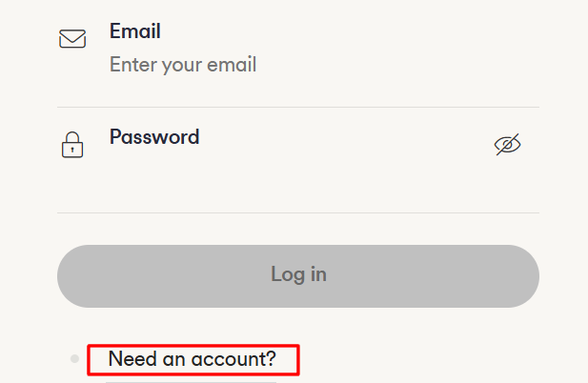Screen dimensions: 588x383
Task: Focus the Password input field
Action: [x=286, y=170]
